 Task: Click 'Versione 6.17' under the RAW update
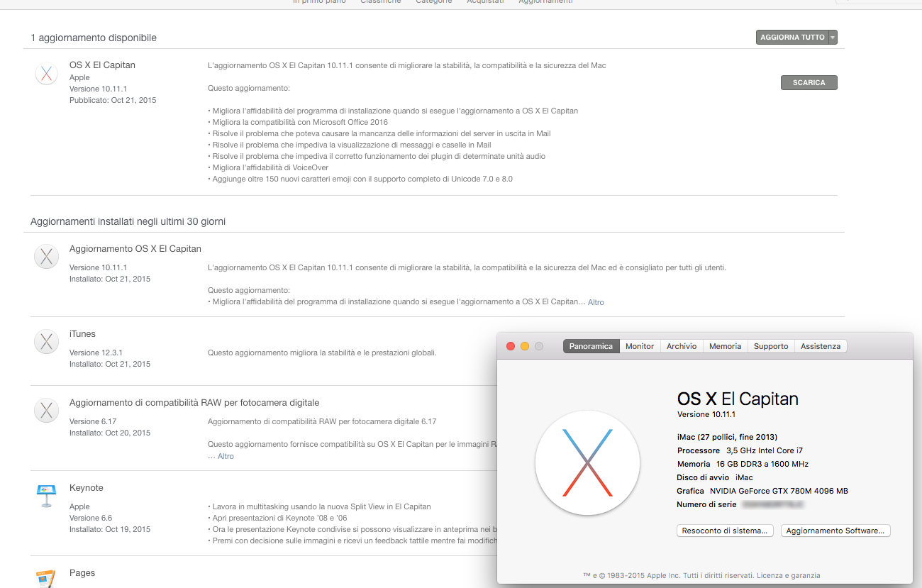coord(93,421)
